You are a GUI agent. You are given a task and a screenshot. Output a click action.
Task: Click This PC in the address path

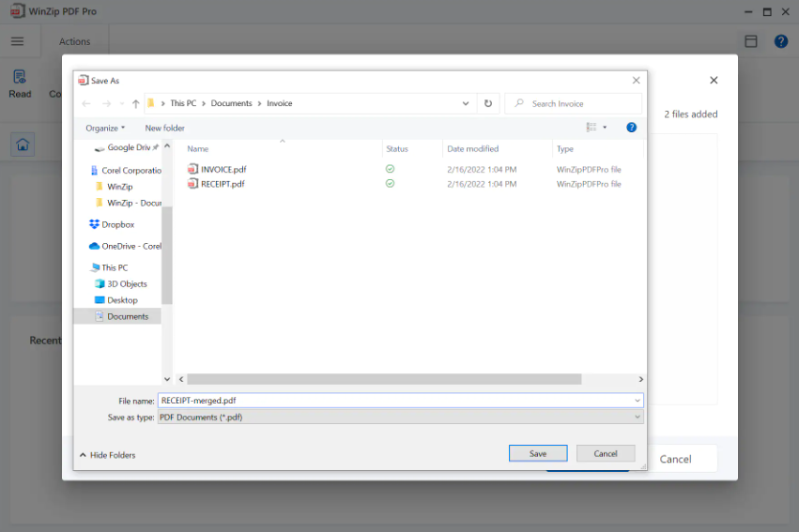pos(183,103)
